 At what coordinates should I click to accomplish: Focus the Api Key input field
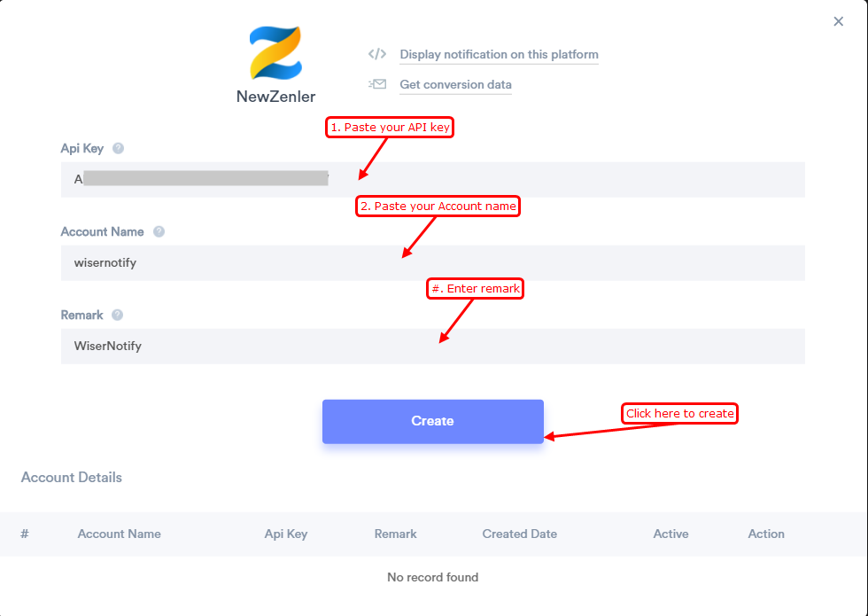click(x=433, y=179)
